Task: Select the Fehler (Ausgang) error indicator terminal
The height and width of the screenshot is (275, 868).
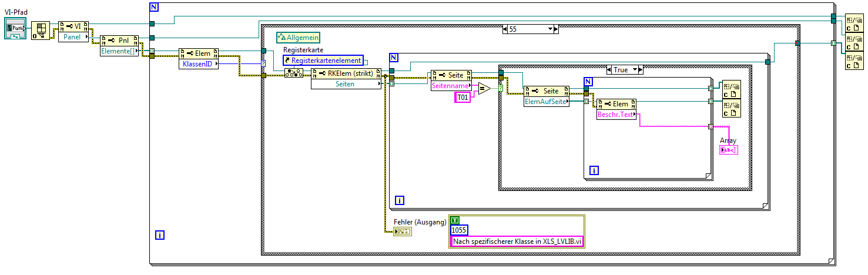Action: tap(403, 231)
